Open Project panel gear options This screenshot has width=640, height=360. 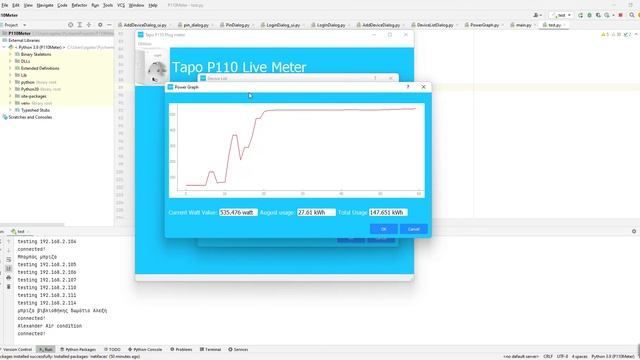coord(100,25)
